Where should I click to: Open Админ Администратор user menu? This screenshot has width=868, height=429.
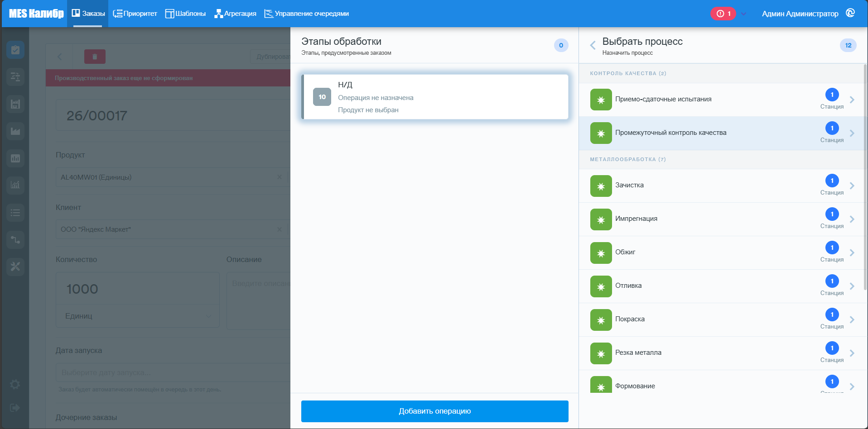tap(800, 14)
